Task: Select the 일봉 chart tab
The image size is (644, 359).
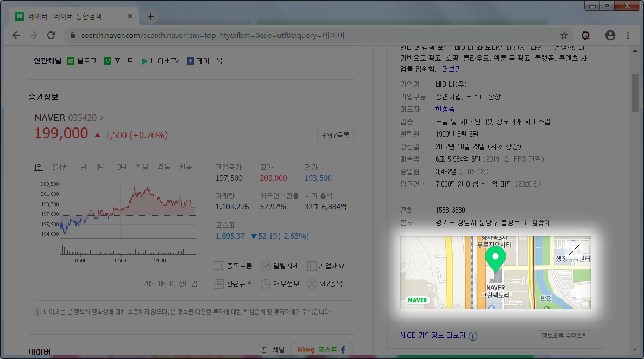Action: (x=142, y=167)
